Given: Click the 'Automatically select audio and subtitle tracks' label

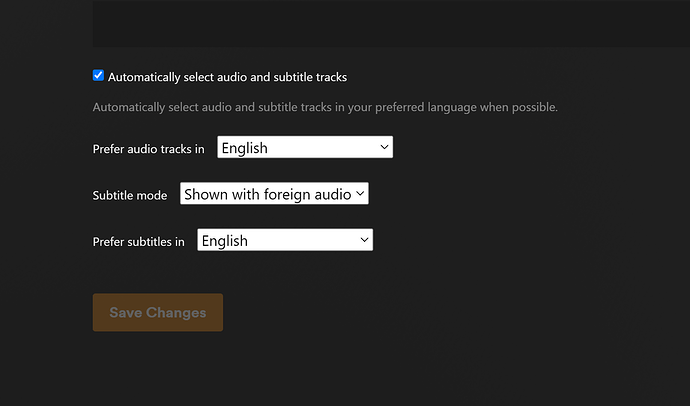Looking at the screenshot, I should pos(227,77).
